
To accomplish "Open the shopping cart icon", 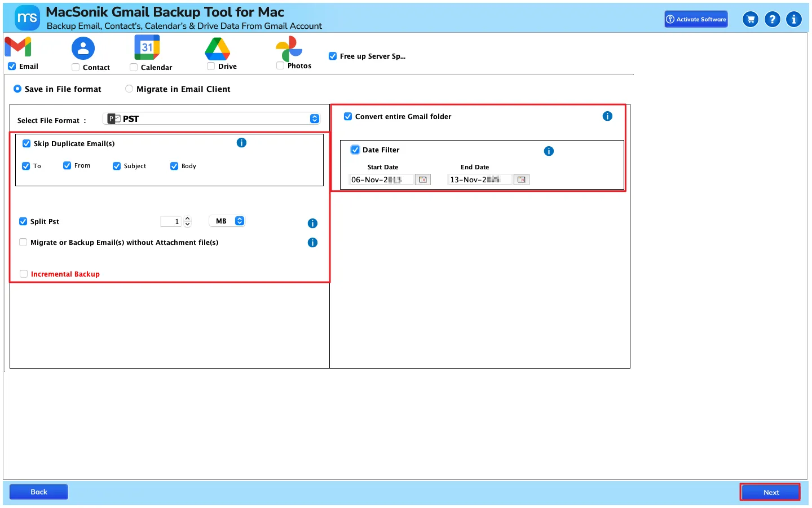I will pyautogui.click(x=751, y=19).
